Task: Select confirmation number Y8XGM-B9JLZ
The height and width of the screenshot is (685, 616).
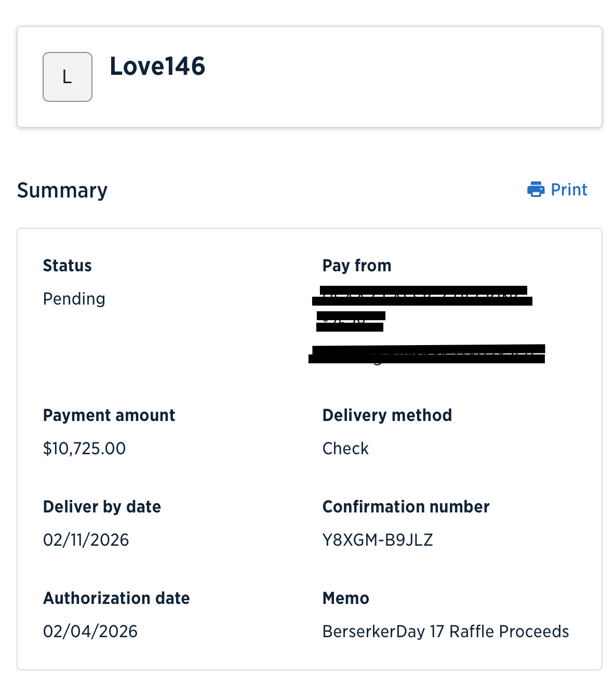Action: pos(378,540)
